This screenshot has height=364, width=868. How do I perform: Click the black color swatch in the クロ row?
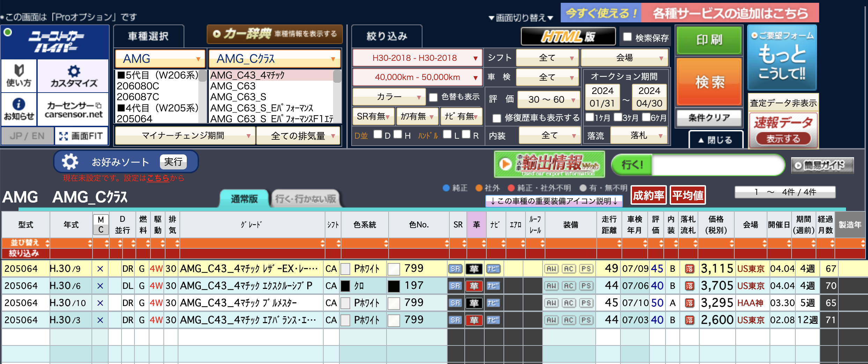pyautogui.click(x=345, y=286)
